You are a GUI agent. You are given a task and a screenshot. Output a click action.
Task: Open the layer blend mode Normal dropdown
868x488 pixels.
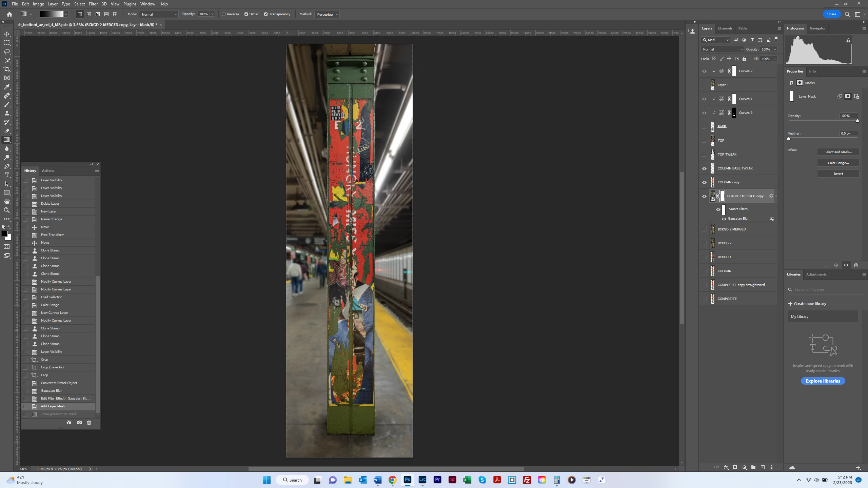pos(722,49)
